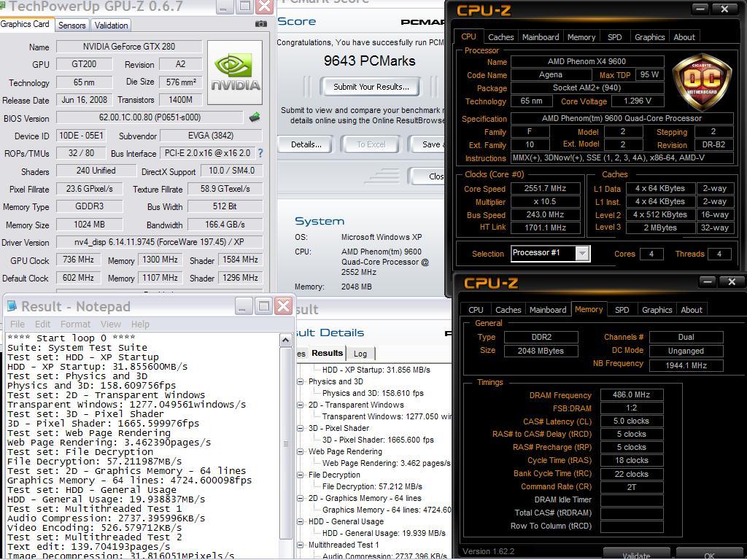Screen dimensions: 747x560
Task: Collapse the 3D - Pixel Shader node
Action: [x=300, y=428]
